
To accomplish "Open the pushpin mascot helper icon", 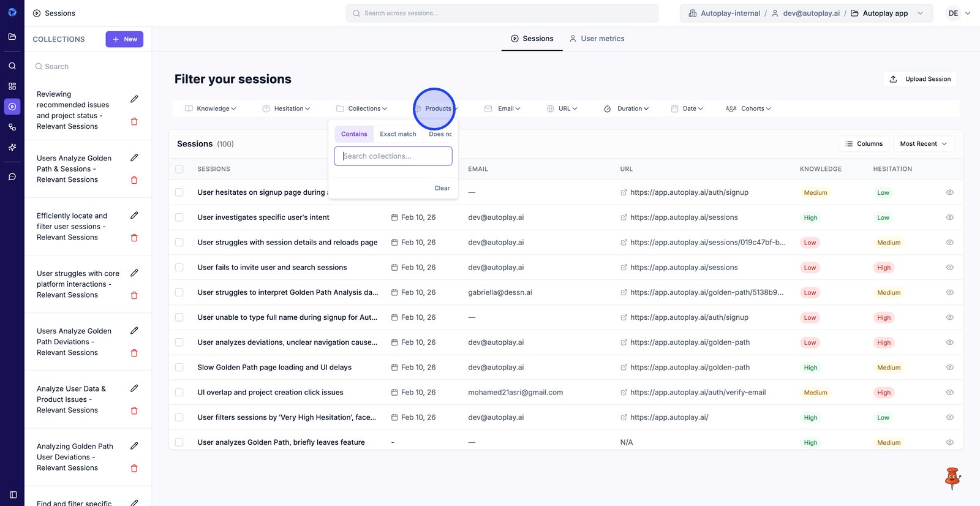I will 952,478.
